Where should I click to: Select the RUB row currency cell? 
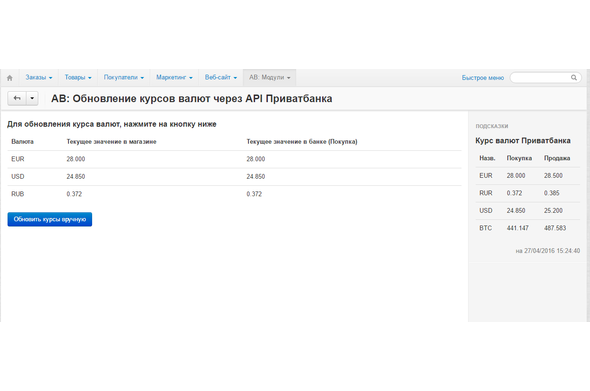(18, 194)
